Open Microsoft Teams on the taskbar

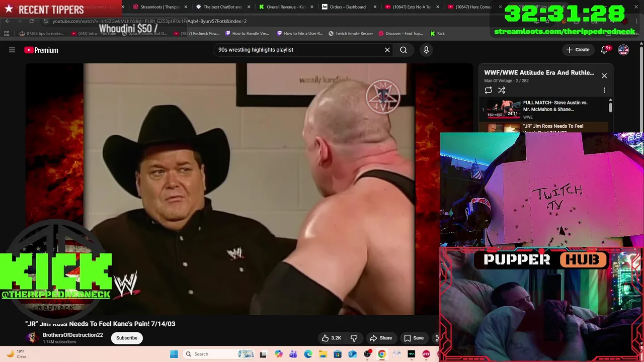(x=293, y=354)
